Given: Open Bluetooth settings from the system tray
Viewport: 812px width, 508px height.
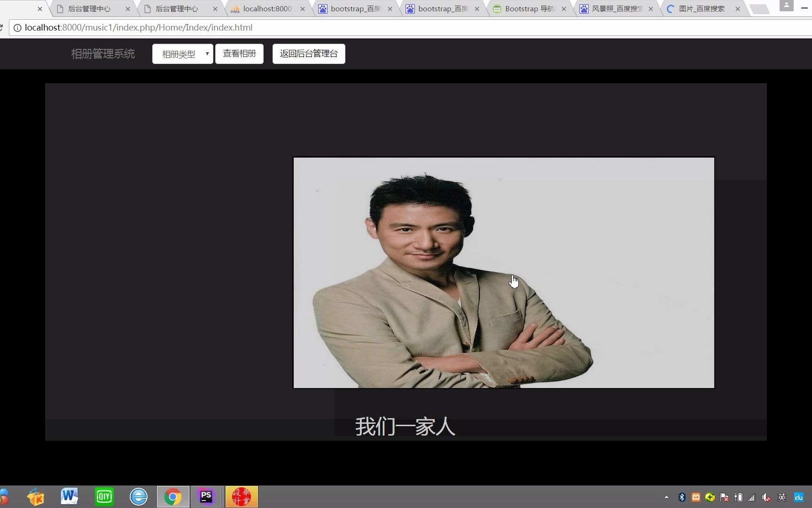Looking at the screenshot, I should click(681, 497).
